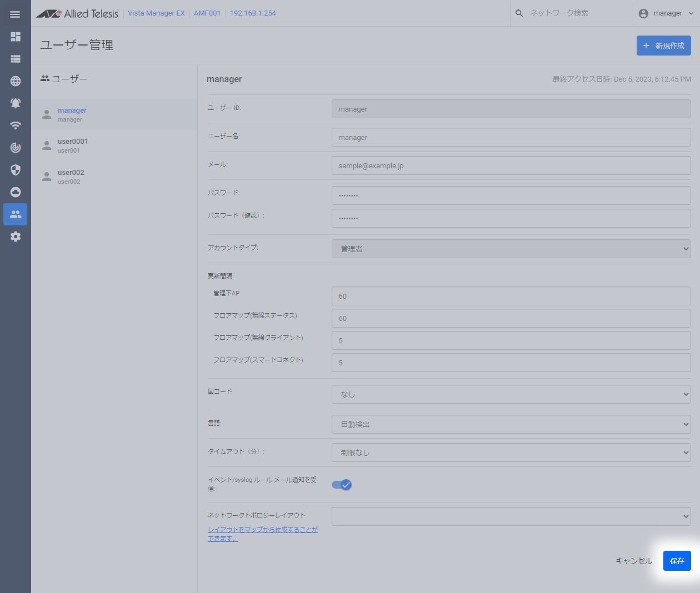Expand the アカウントタイプ dropdown
This screenshot has width=700, height=593.
pos(511,249)
